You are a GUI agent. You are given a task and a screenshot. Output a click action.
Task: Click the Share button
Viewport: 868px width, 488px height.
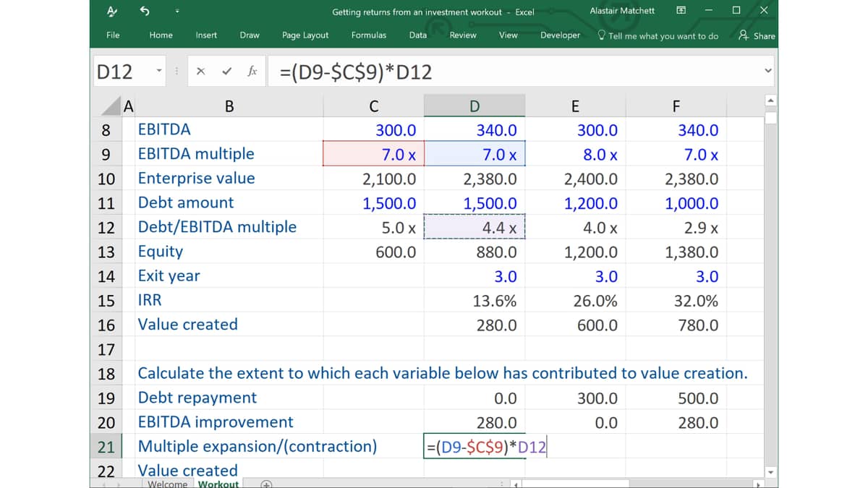coord(757,35)
